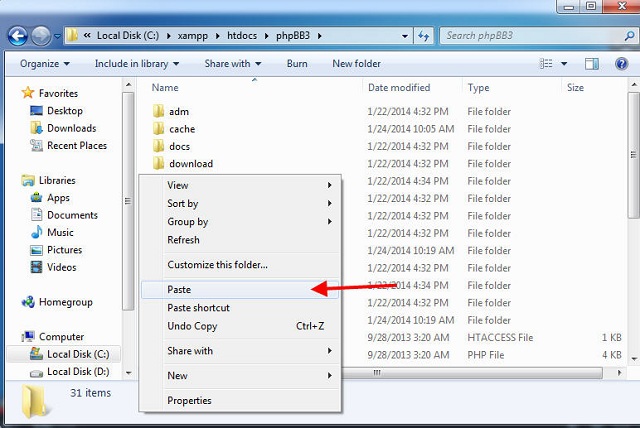Focus the Search phpBB3 field

click(x=538, y=36)
